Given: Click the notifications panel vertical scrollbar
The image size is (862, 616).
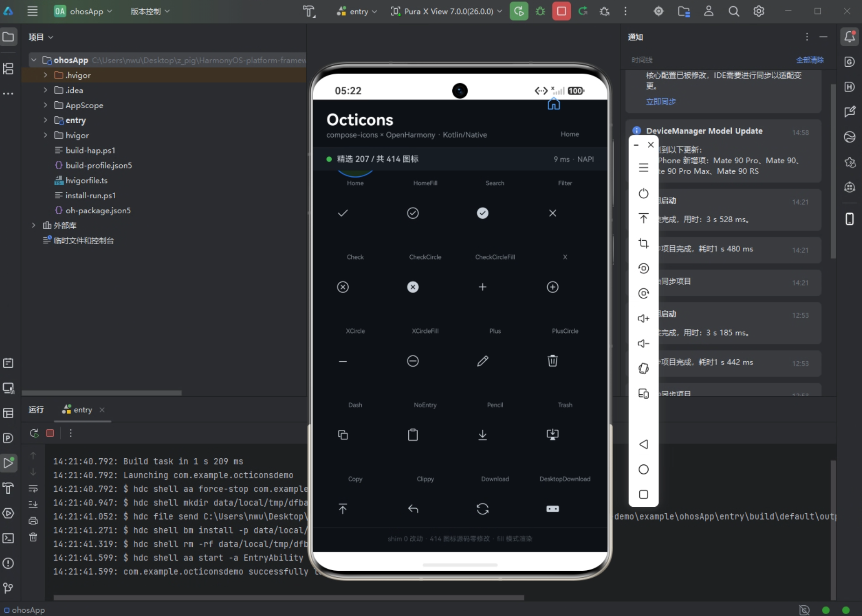Looking at the screenshot, I should [x=834, y=171].
